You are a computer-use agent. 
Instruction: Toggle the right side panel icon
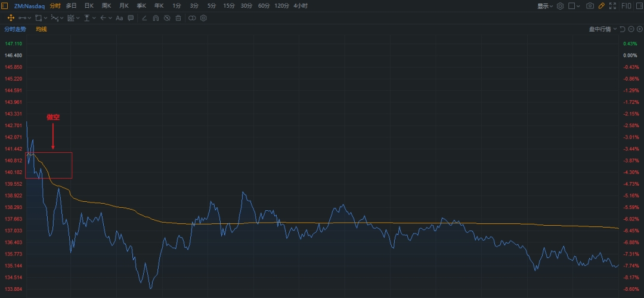[x=639, y=6]
